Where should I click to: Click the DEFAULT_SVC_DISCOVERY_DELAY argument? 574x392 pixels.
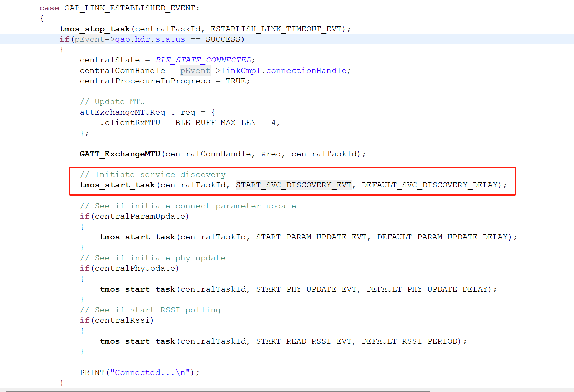tap(430, 185)
